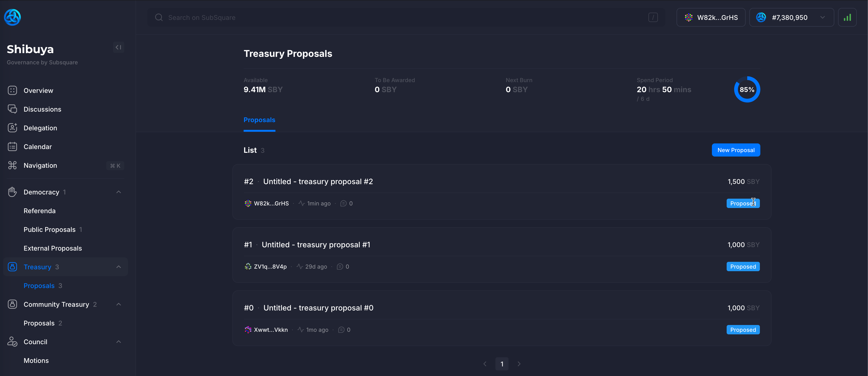Open the network statistics chart icon
This screenshot has width=868, height=376.
(x=847, y=17)
